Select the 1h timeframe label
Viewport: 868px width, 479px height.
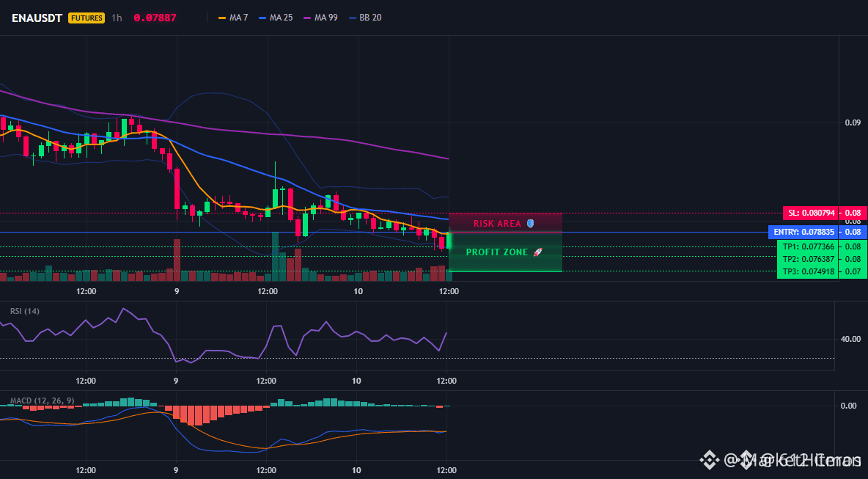tap(117, 18)
